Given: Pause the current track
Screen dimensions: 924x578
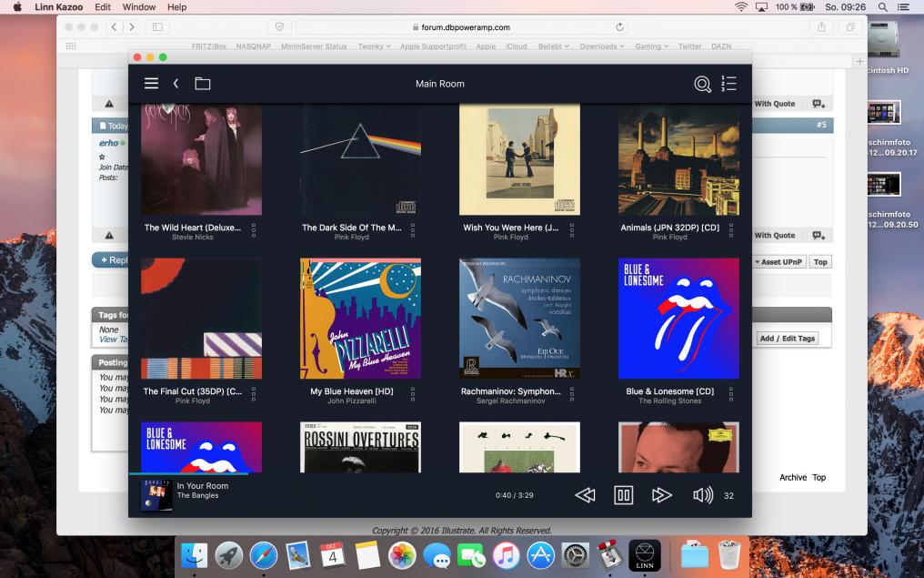Looking at the screenshot, I should (623, 495).
